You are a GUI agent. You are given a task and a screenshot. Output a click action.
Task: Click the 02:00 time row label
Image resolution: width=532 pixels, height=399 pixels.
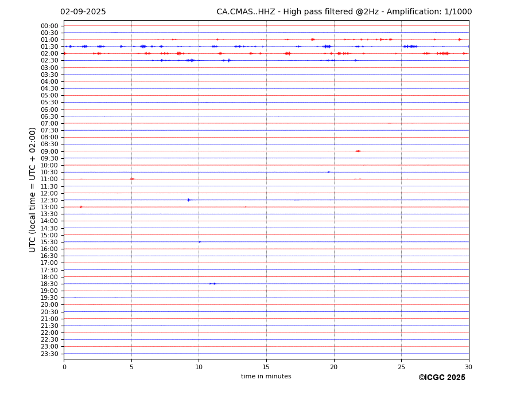tap(49, 53)
